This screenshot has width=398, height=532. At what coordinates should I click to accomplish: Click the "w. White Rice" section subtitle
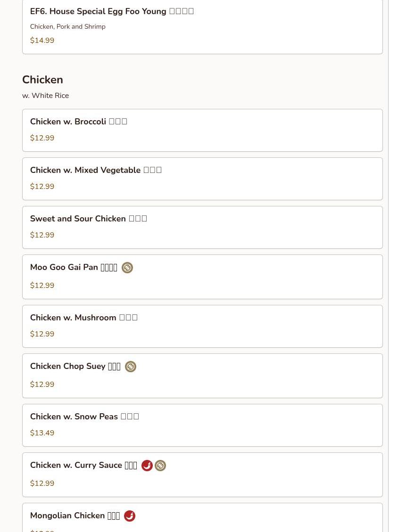tap(45, 96)
